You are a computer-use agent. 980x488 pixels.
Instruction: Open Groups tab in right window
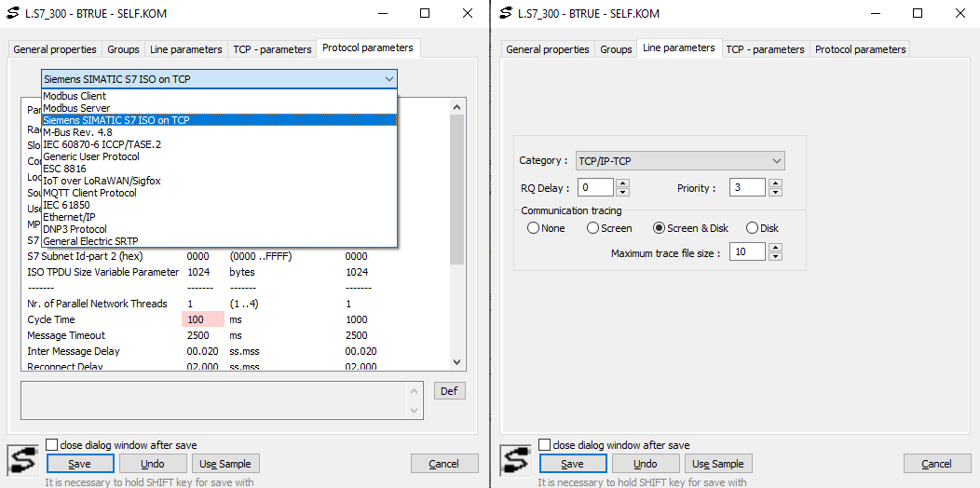tap(616, 48)
